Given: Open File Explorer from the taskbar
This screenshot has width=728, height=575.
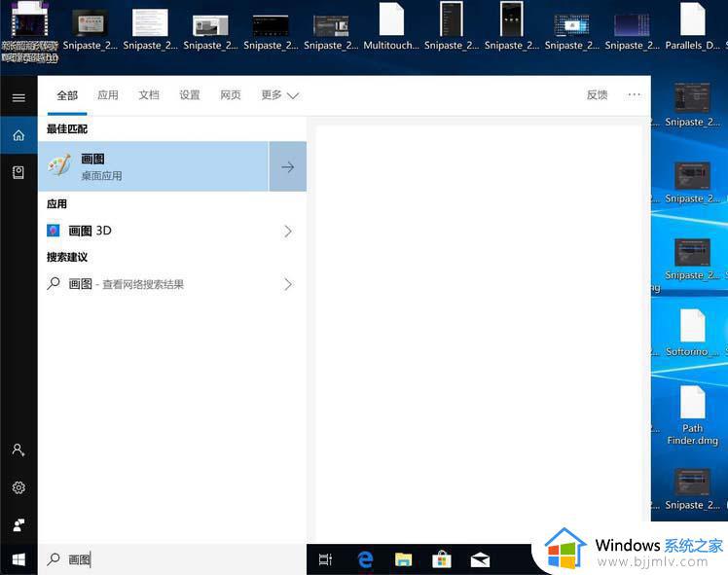Looking at the screenshot, I should (x=404, y=559).
